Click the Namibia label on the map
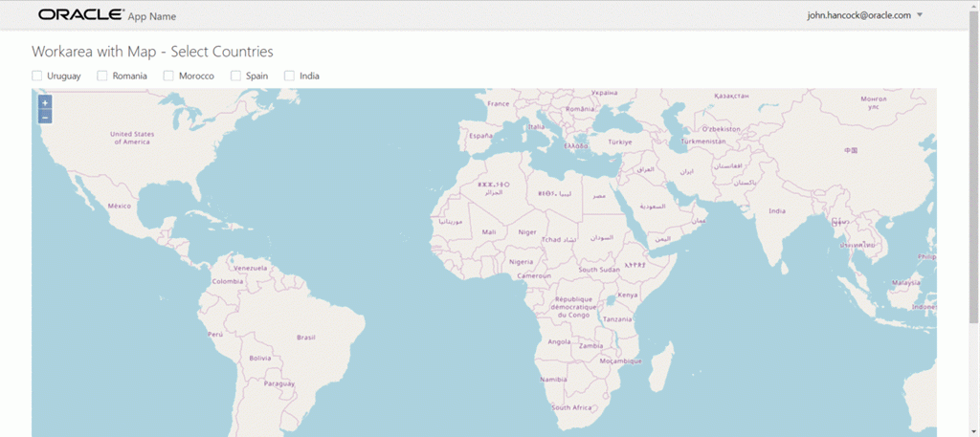The width and height of the screenshot is (980, 437). click(x=554, y=379)
